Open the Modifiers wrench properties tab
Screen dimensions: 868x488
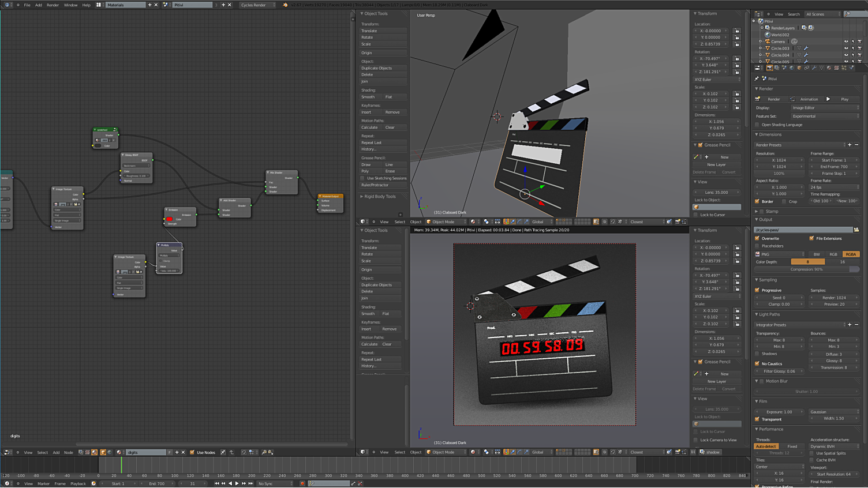coord(814,68)
